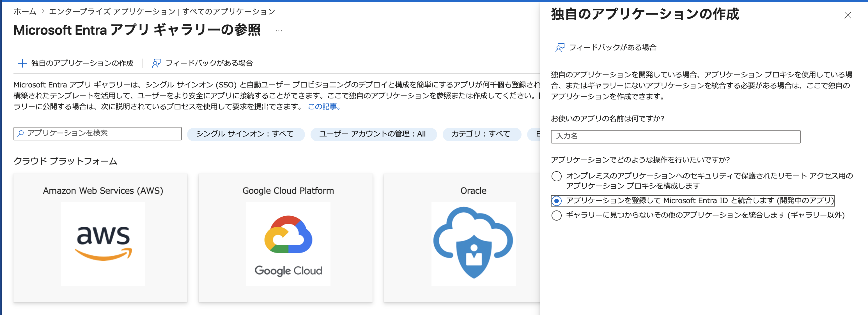
Task: Select the on-premises Application Proxy radio option
Action: (556, 176)
